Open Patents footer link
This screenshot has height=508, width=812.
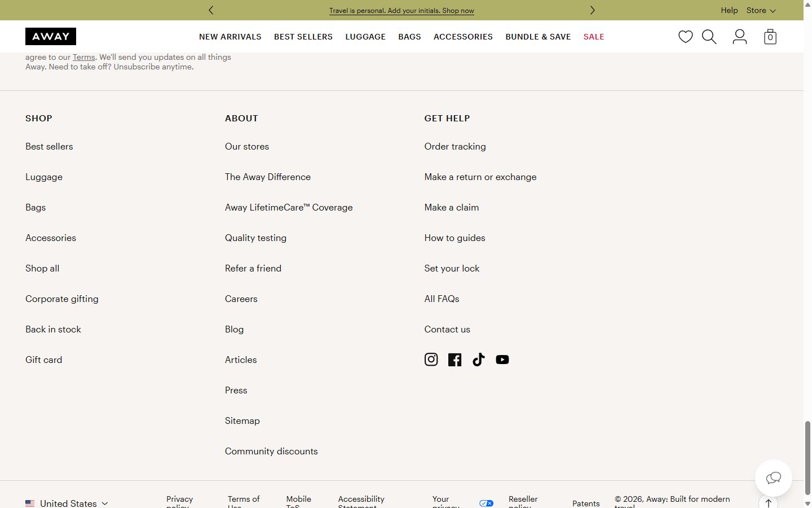click(x=586, y=503)
